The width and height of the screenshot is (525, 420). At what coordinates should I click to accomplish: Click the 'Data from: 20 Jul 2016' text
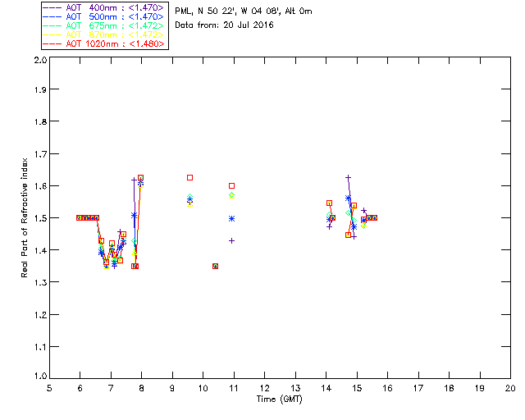tap(224, 25)
